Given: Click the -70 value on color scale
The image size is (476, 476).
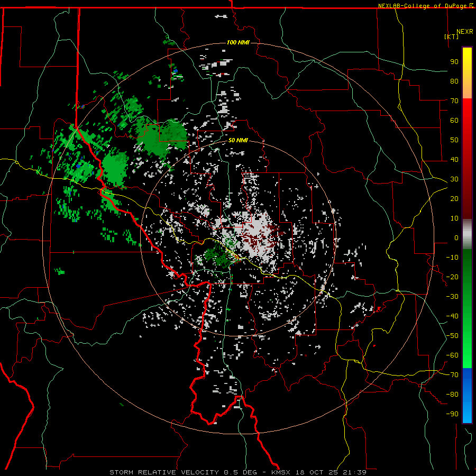Looking at the screenshot, I should (452, 375).
